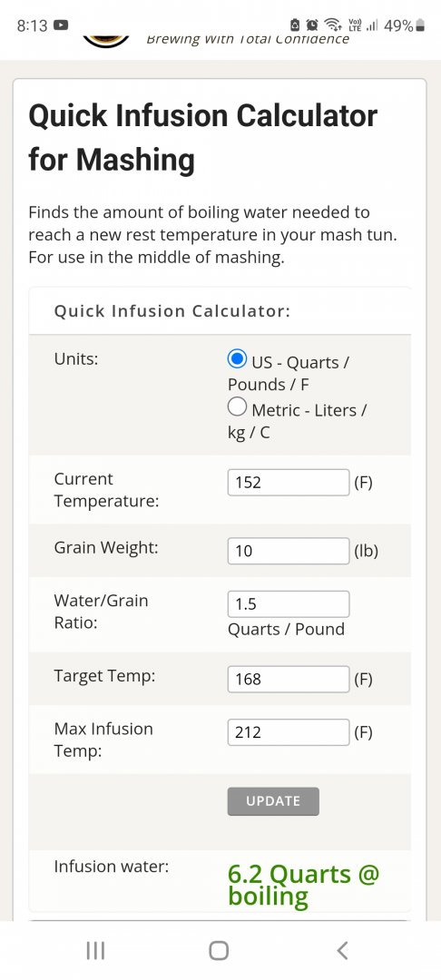441x980 pixels.
Task: Click the UPDATE button
Action: (273, 801)
